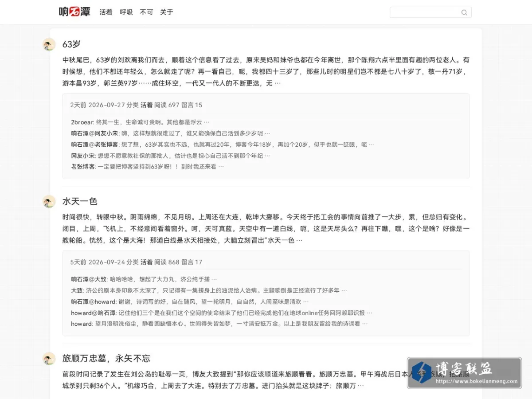Click the 响石潭@老张博客 comment reply

223,144
